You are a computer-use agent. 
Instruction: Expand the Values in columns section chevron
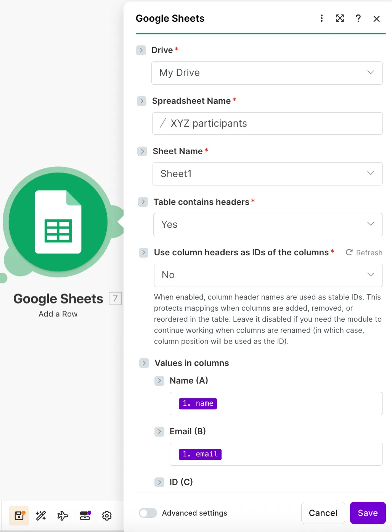click(144, 363)
